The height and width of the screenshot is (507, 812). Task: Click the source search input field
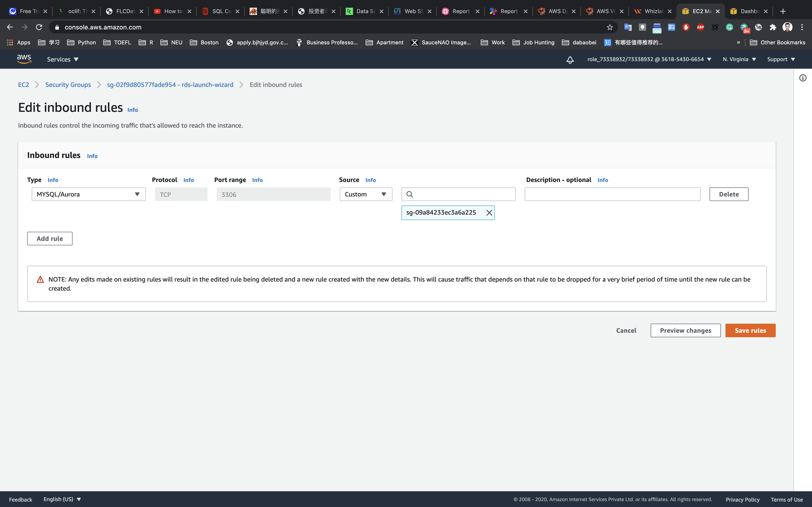[463, 194]
